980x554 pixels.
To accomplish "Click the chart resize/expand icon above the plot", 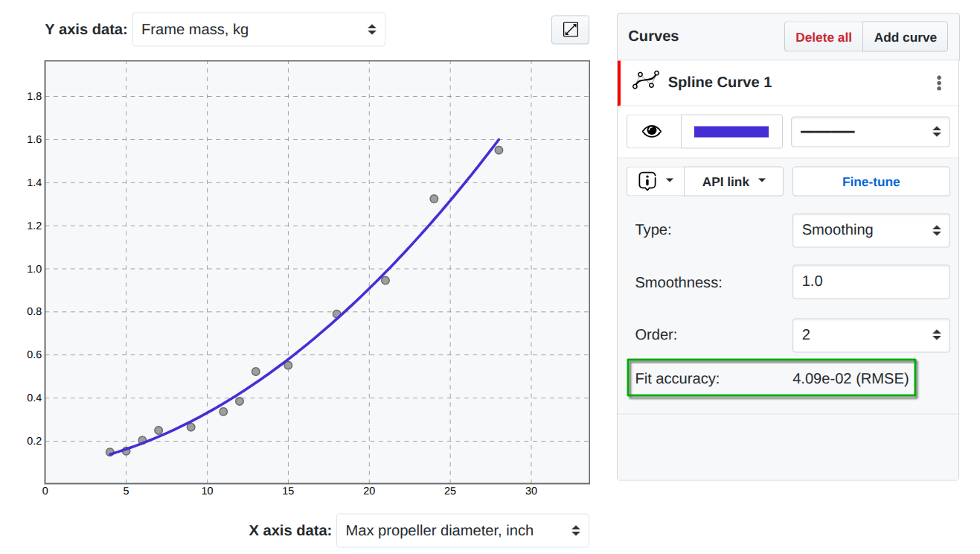I will tap(569, 30).
